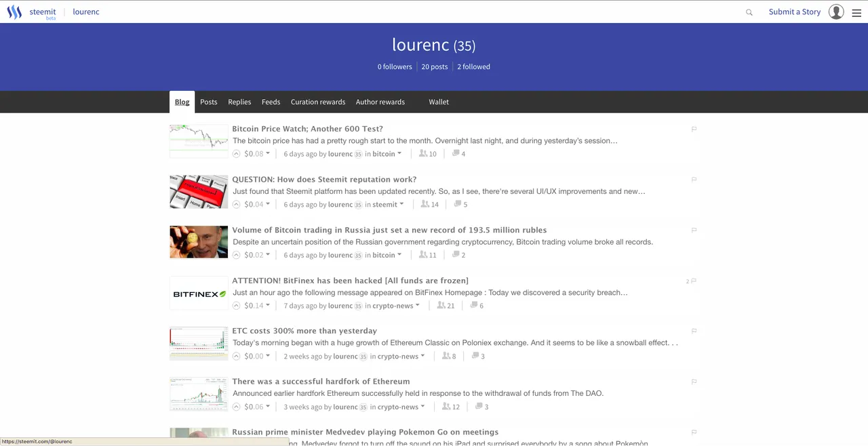Show the 12 voters on hardfork of Ethereum post
This screenshot has width=868, height=446.
451,407
